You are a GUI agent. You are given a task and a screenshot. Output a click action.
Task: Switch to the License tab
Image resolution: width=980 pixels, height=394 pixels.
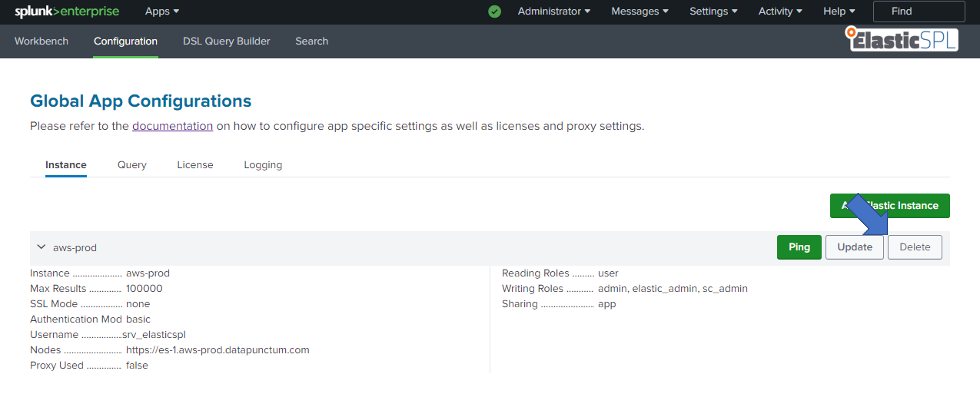[195, 165]
